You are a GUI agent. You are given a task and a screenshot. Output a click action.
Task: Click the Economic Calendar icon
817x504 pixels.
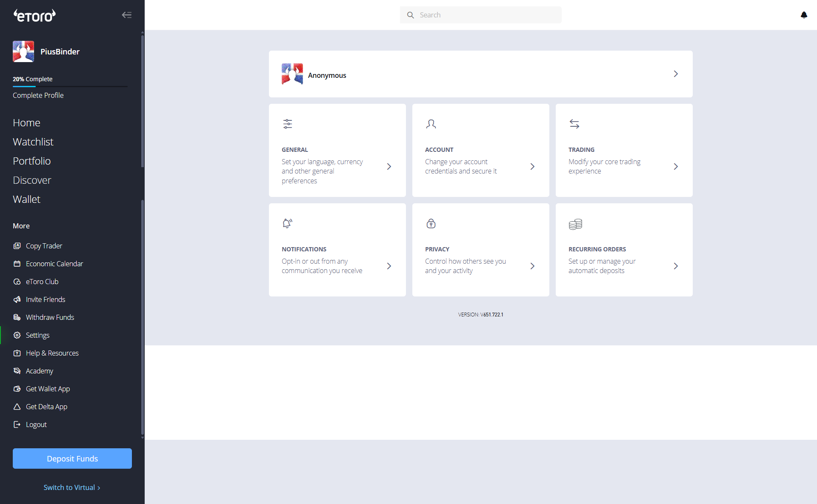tap(17, 264)
